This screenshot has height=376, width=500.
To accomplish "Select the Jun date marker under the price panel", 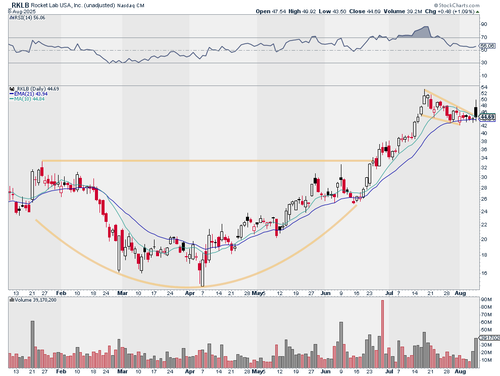I will tap(325, 293).
